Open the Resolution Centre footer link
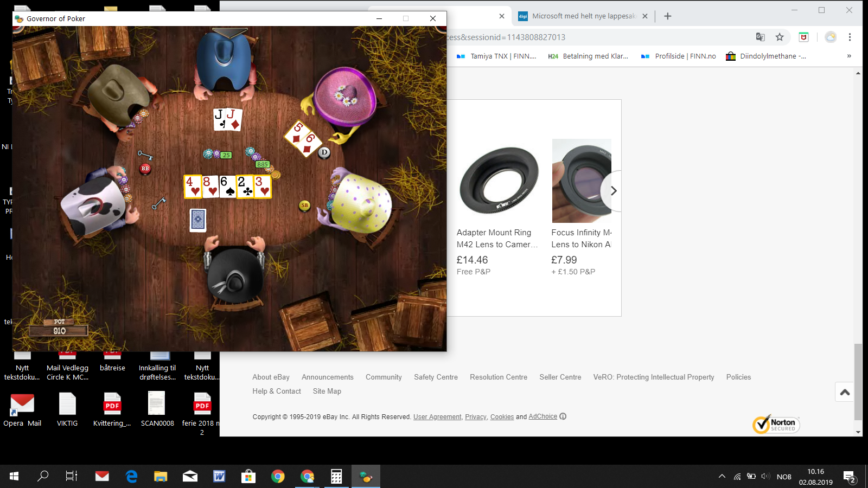The image size is (868, 488). point(499,377)
